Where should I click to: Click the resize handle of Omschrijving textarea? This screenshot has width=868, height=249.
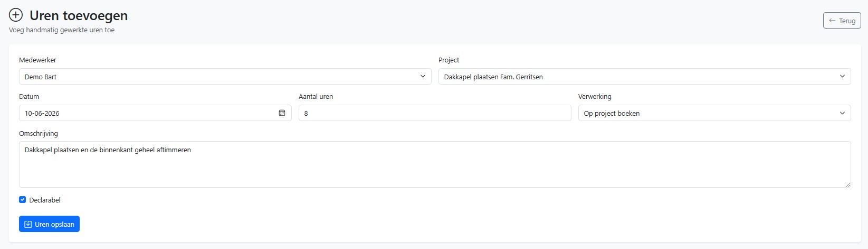tap(847, 184)
